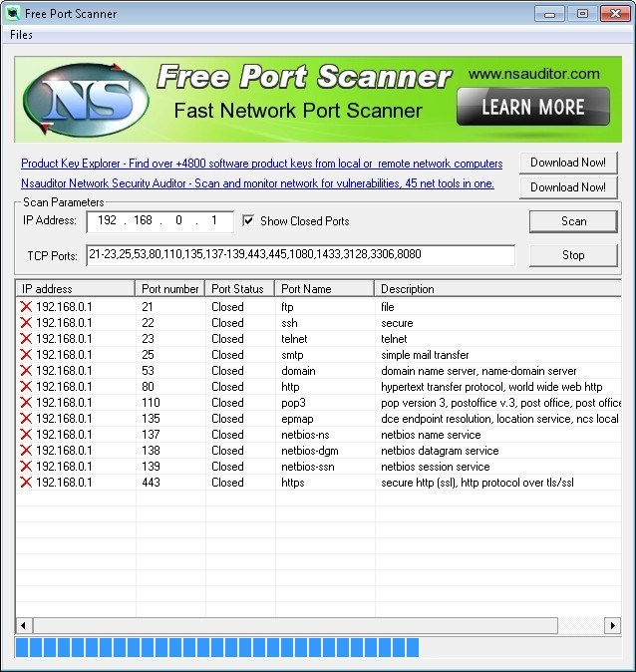636x672 pixels.
Task: Click the TCP Ports input field
Action: pos(300,255)
